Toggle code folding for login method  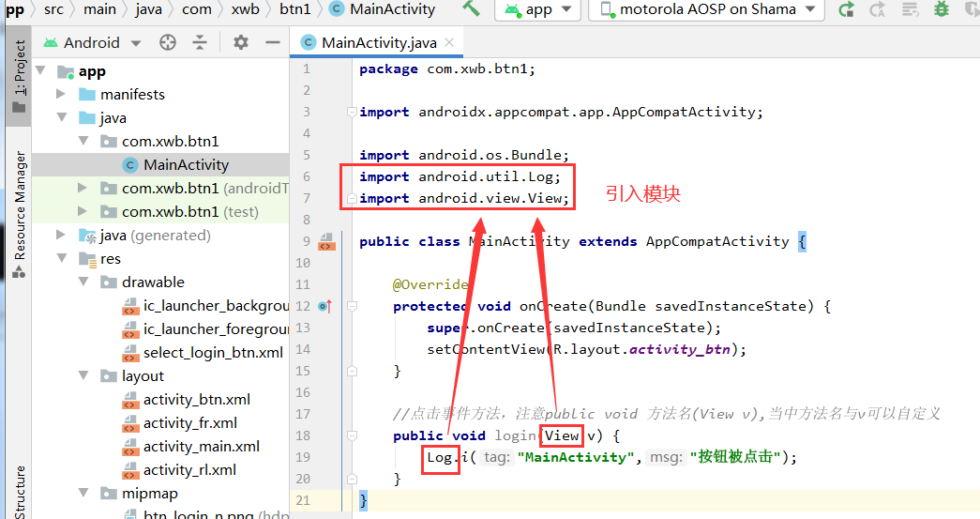point(352,435)
